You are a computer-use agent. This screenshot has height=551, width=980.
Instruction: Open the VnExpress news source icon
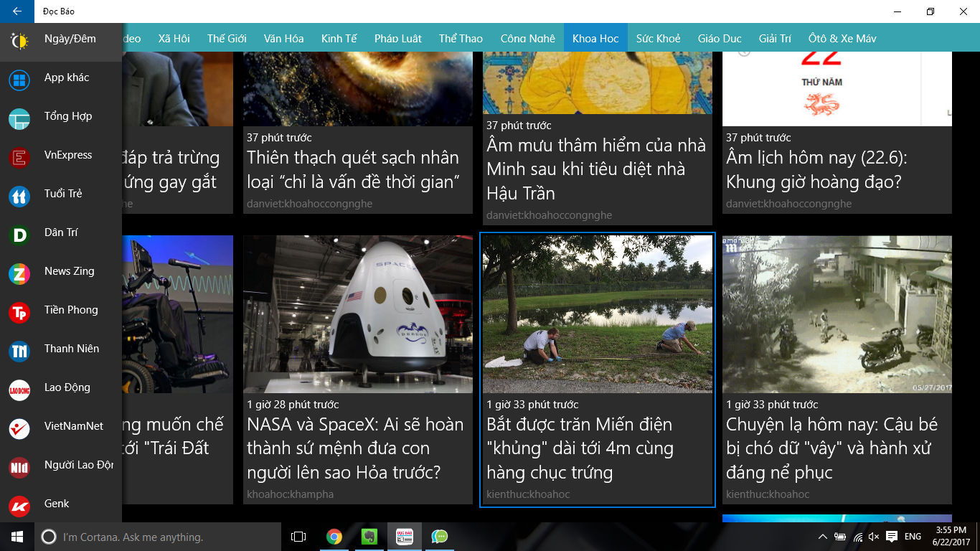(19, 156)
